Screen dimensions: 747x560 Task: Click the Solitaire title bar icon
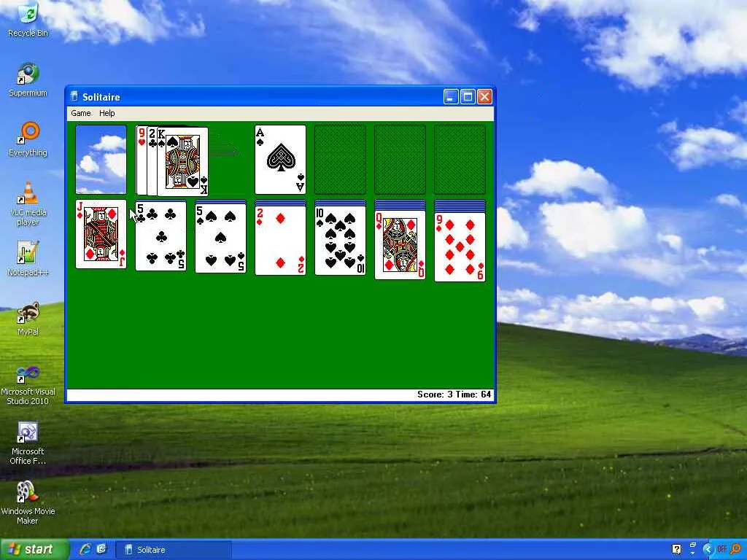74,97
